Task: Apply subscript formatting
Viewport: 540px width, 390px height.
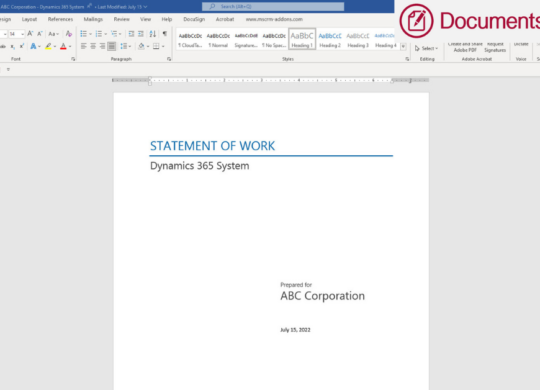Action: click(x=13, y=47)
